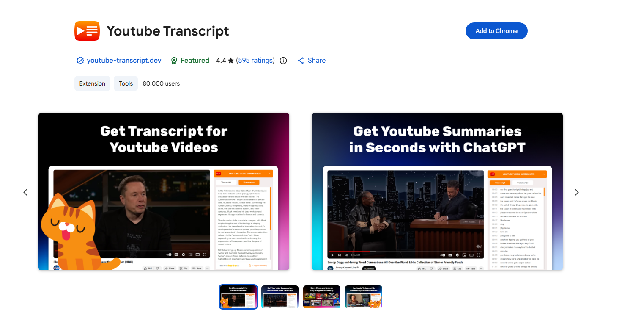Open miniplayer from the Kimmel video controls

464,255
